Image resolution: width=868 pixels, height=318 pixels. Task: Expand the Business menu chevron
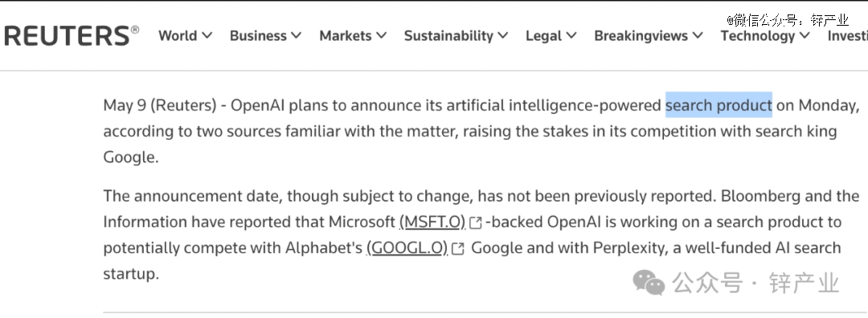tap(296, 36)
